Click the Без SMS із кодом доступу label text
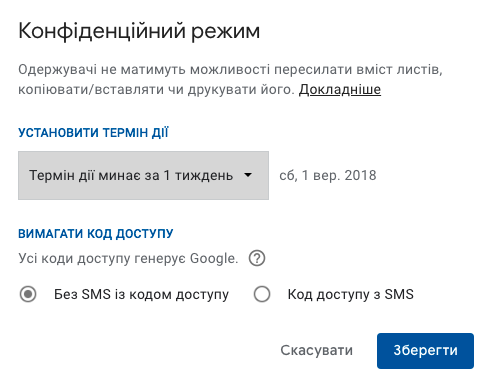This screenshot has width=494, height=391. [141, 294]
